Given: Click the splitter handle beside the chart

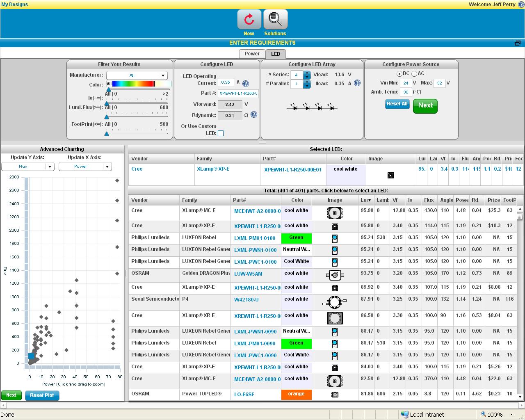Looking at the screenshot, I should tap(126, 273).
